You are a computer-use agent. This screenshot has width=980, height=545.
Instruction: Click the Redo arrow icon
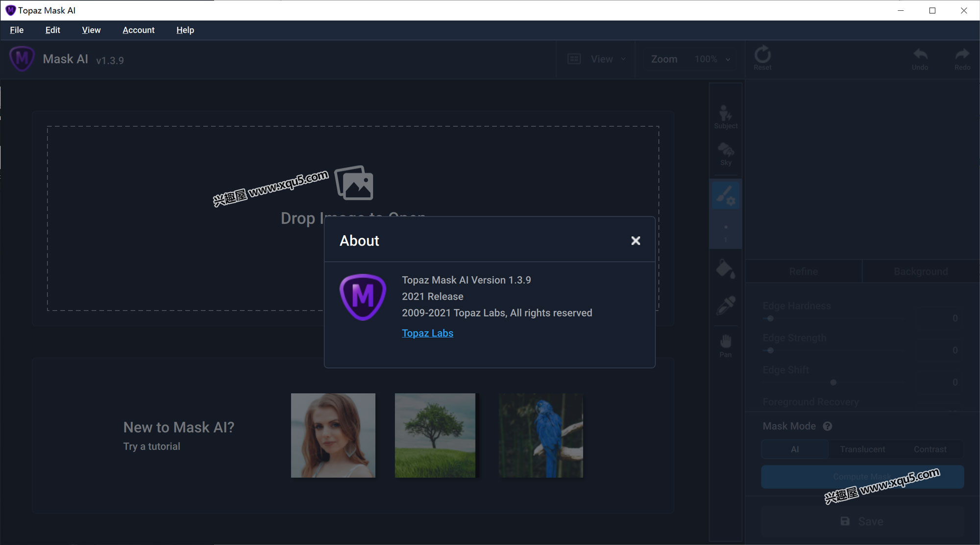[x=962, y=58]
